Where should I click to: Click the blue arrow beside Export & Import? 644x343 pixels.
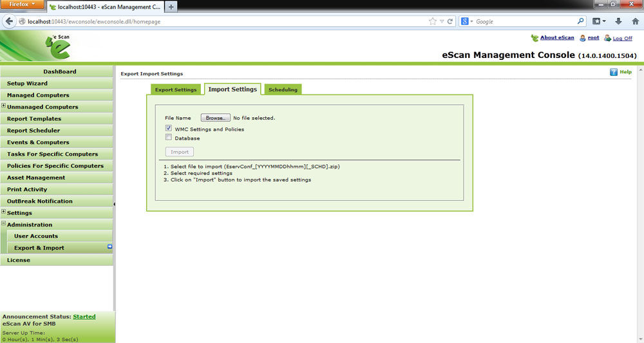tap(109, 246)
